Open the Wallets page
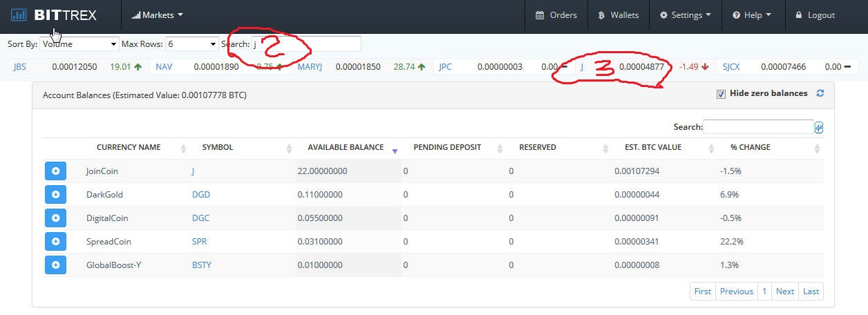This screenshot has height=315, width=868. pyautogui.click(x=619, y=15)
